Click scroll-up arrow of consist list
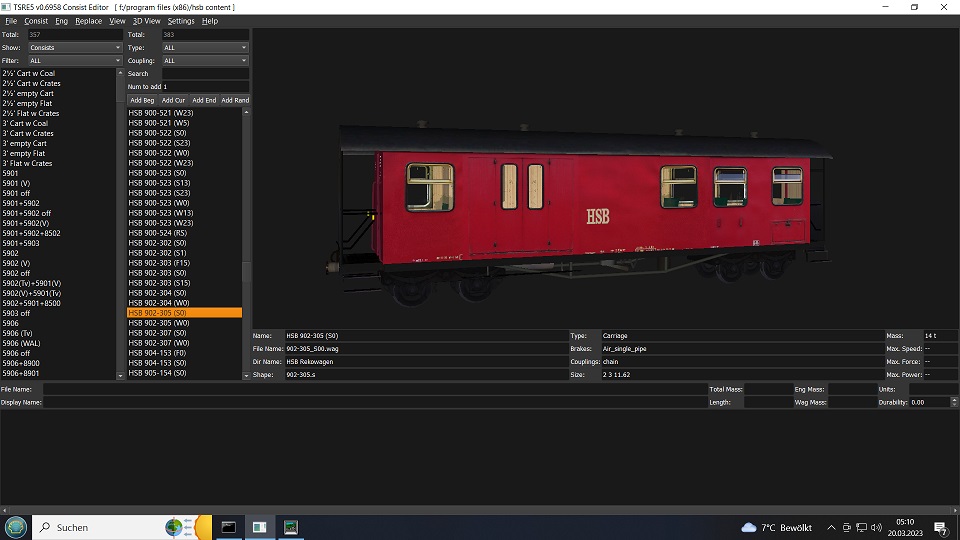 click(120, 73)
